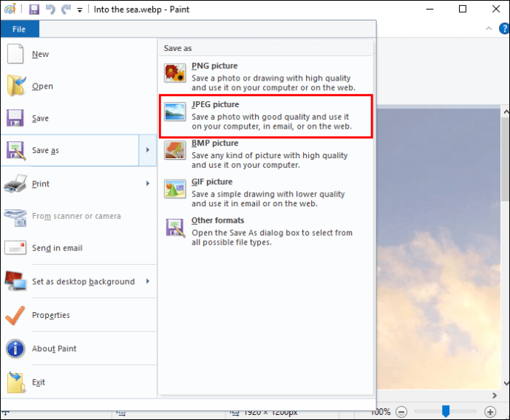The width and height of the screenshot is (510, 420).
Task: Click the scanner and camera icon
Action: (x=16, y=217)
